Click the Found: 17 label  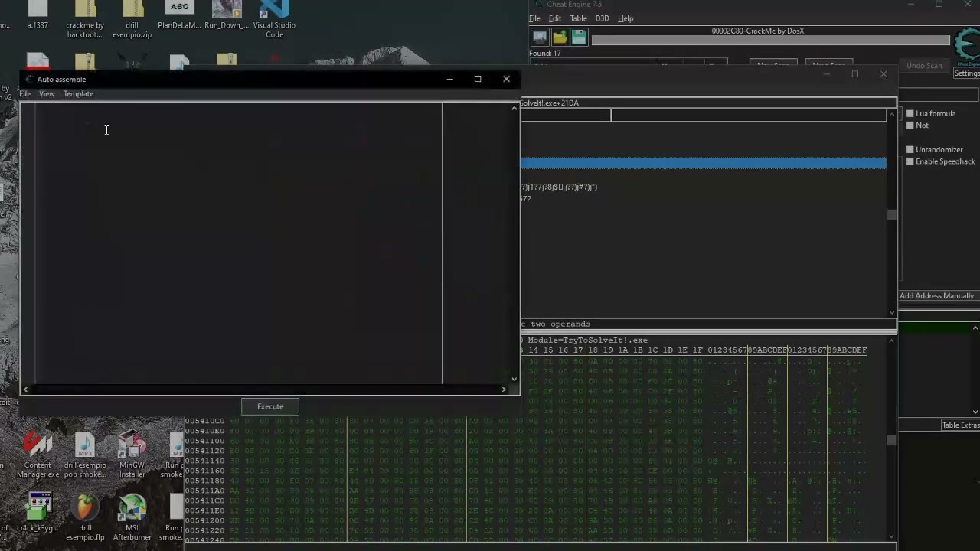click(544, 54)
